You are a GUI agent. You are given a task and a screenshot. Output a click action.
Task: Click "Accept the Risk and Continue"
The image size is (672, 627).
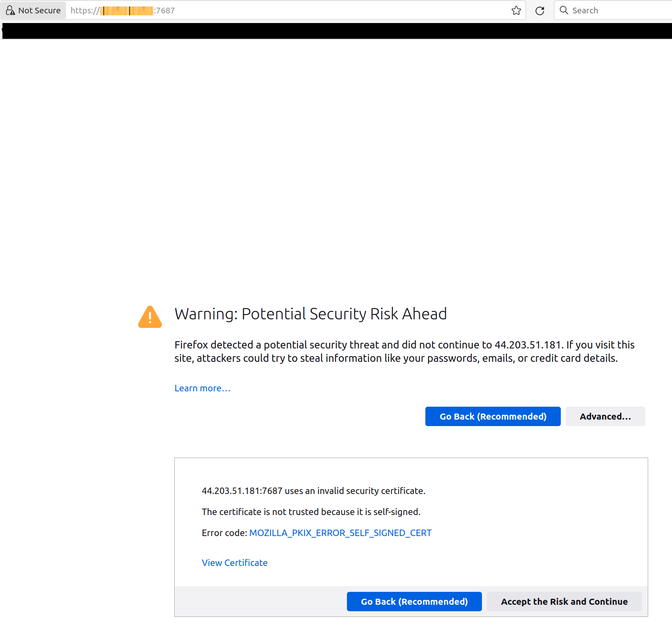[564, 602]
